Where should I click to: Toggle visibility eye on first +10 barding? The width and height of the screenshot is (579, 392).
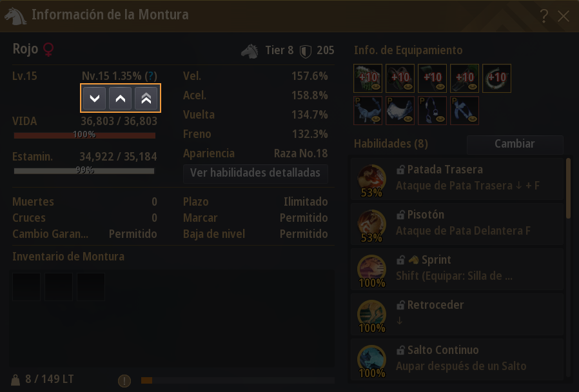[x=376, y=87]
